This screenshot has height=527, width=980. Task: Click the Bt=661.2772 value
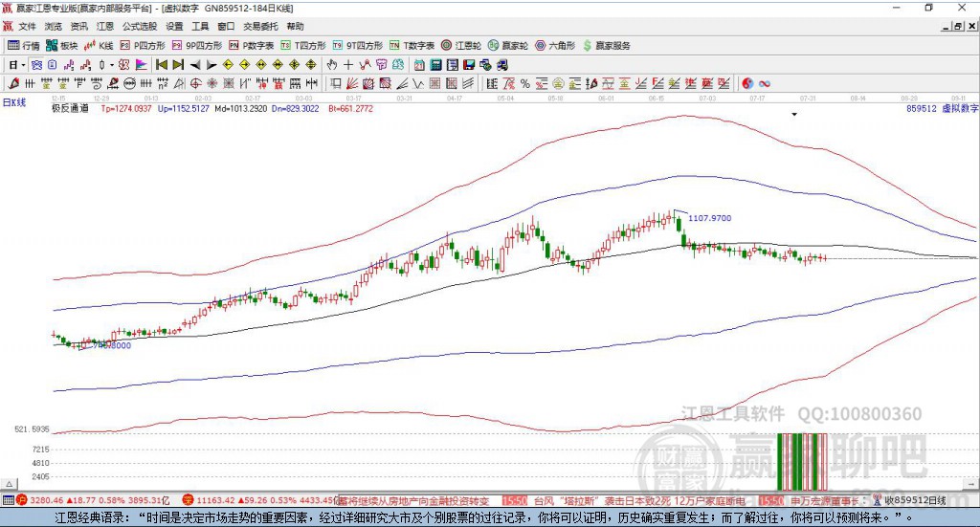click(350, 109)
